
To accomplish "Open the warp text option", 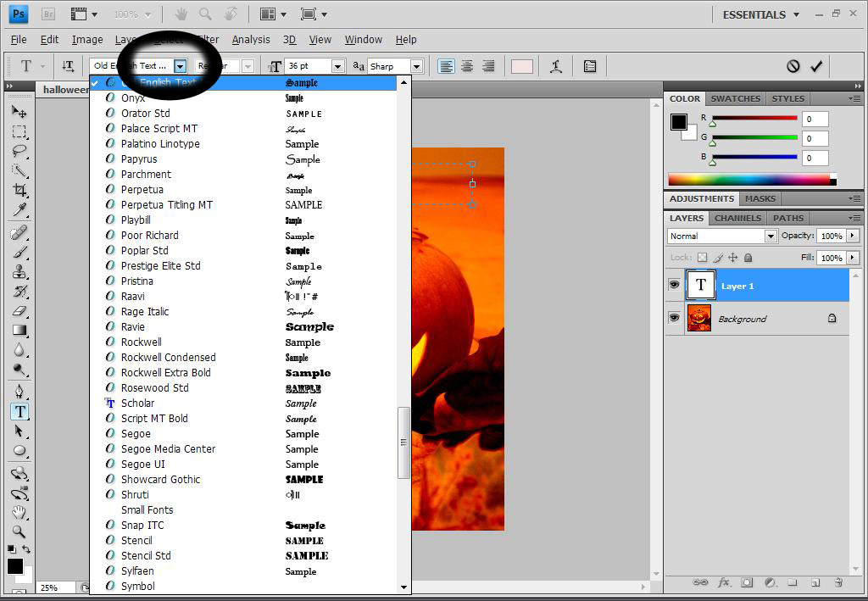I will pos(556,66).
